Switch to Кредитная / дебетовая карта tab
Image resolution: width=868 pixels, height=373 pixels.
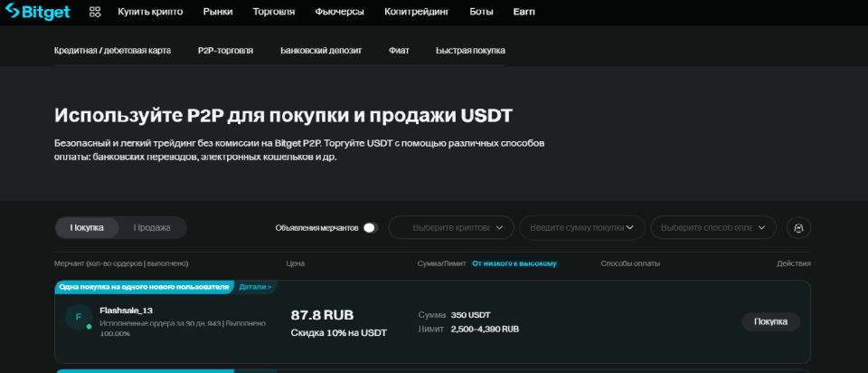(x=112, y=51)
